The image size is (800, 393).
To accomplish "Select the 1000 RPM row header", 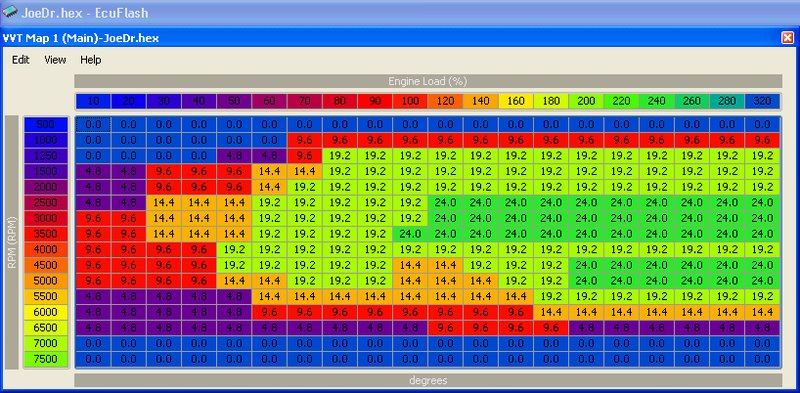I will pos(45,140).
